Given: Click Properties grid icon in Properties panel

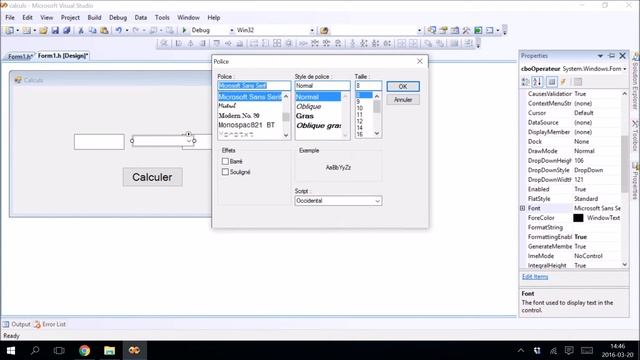Looking at the screenshot, I should pos(551,82).
